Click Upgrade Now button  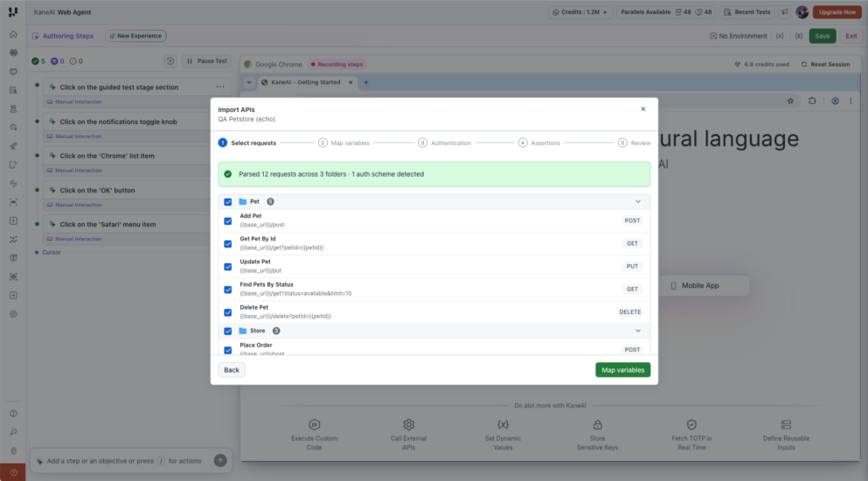coord(837,12)
